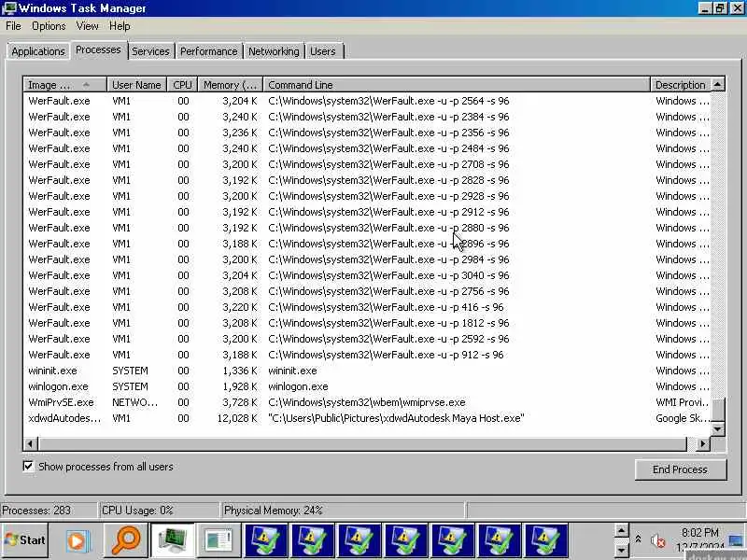Image resolution: width=747 pixels, height=560 pixels.
Task: Open the Windows Media Player taskbar icon
Action: [77, 540]
